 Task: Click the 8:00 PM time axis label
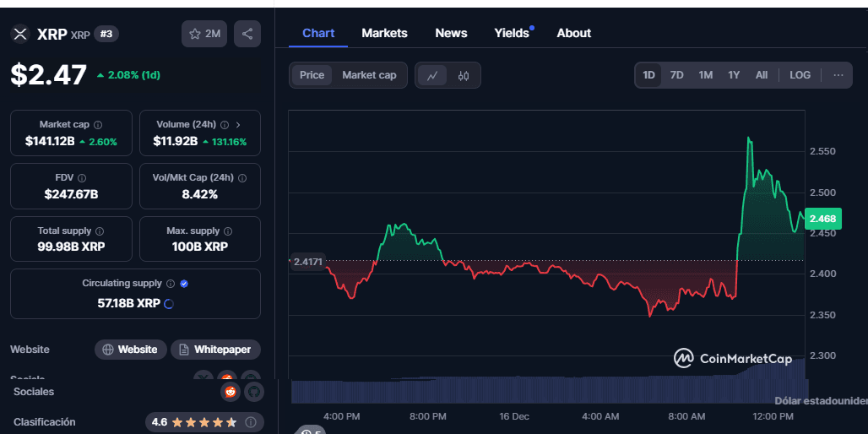[427, 416]
